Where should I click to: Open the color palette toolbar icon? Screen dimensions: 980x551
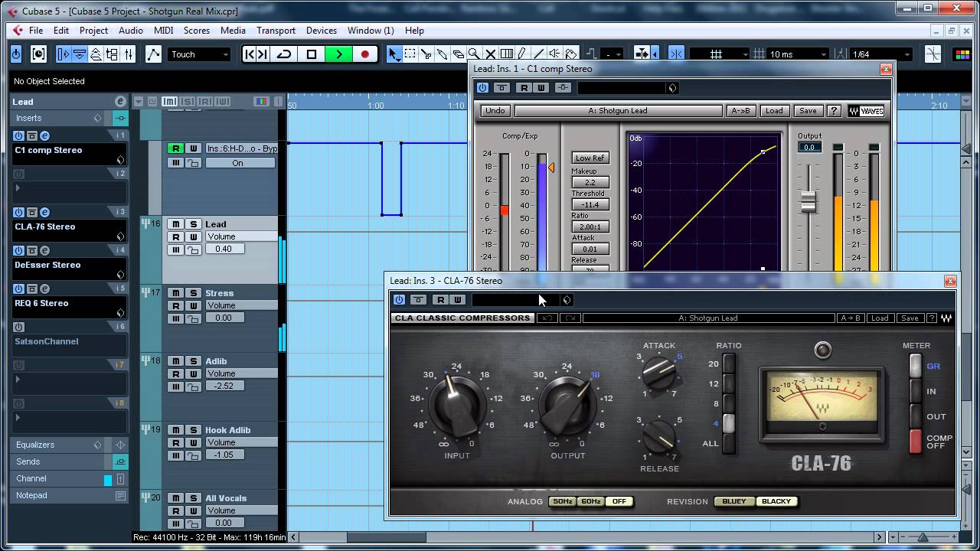[x=962, y=54]
